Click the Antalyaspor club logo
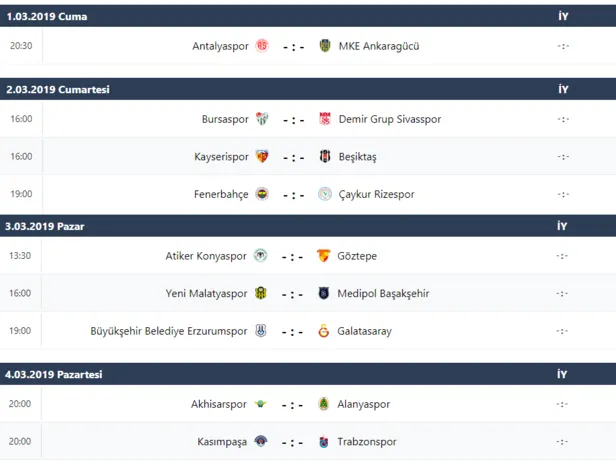Viewport: 616px width, 460px height. coord(262,46)
